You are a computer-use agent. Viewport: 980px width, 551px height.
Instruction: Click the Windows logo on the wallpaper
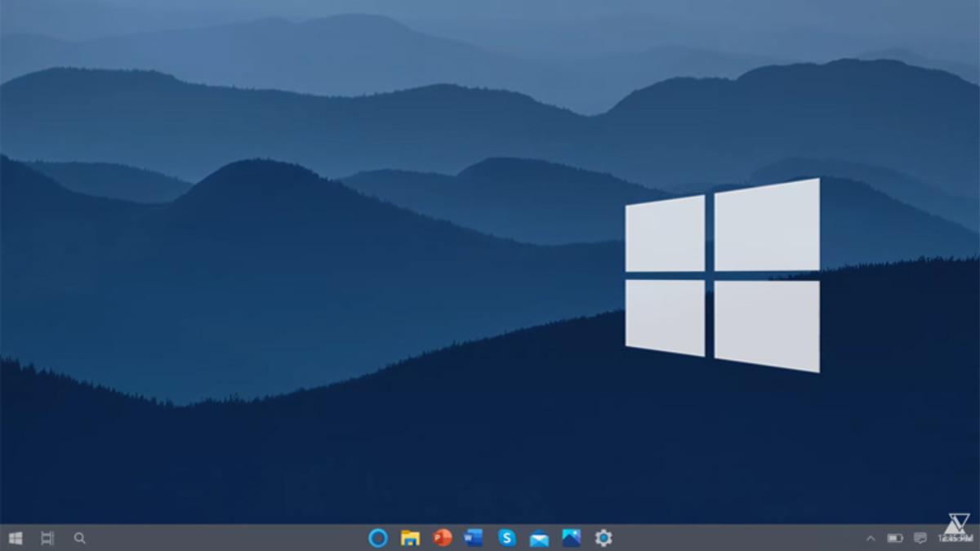tap(723, 273)
